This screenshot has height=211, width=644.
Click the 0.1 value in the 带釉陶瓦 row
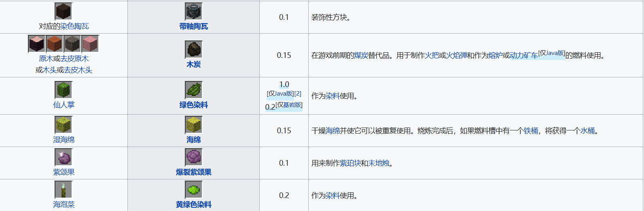pos(284,17)
